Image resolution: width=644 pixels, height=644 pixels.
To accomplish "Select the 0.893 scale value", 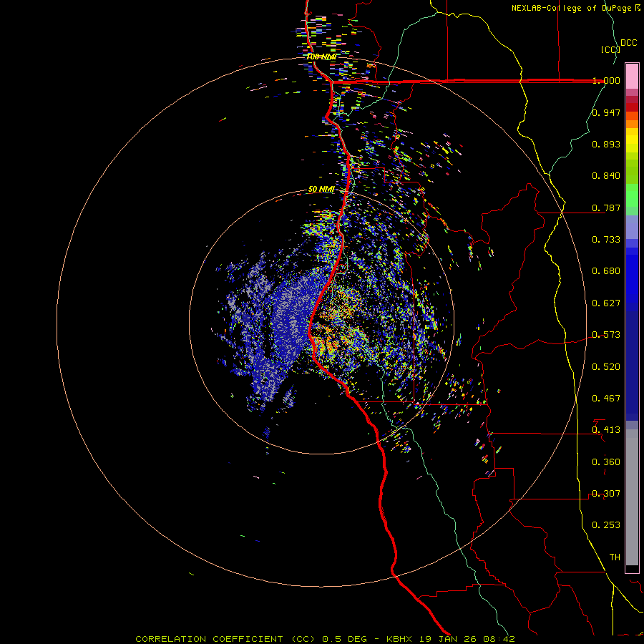I will click(606, 144).
